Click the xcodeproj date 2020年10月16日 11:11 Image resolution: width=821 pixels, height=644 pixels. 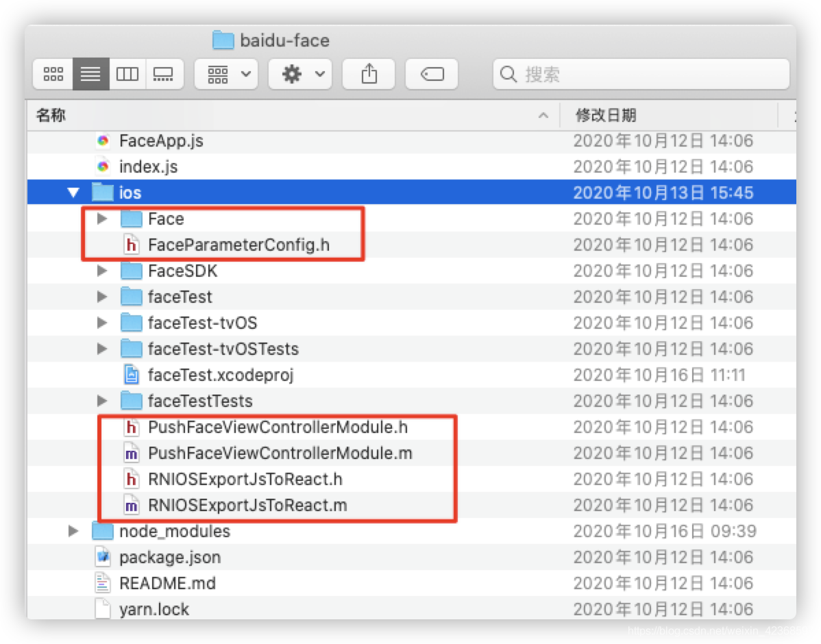(x=659, y=375)
